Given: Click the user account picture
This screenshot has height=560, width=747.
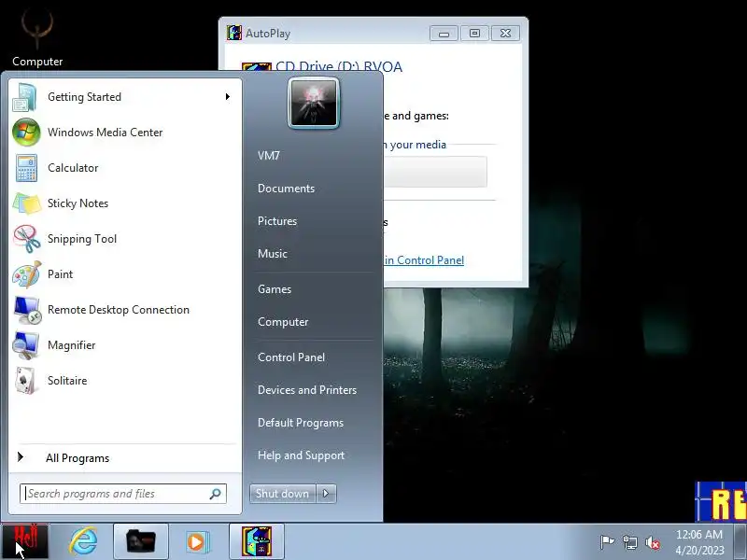Looking at the screenshot, I should pyautogui.click(x=314, y=103).
